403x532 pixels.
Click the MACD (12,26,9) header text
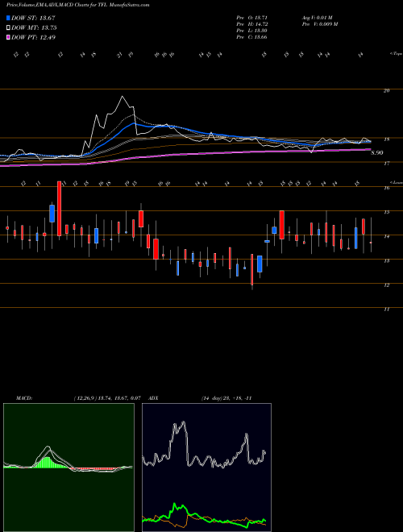tap(78, 398)
